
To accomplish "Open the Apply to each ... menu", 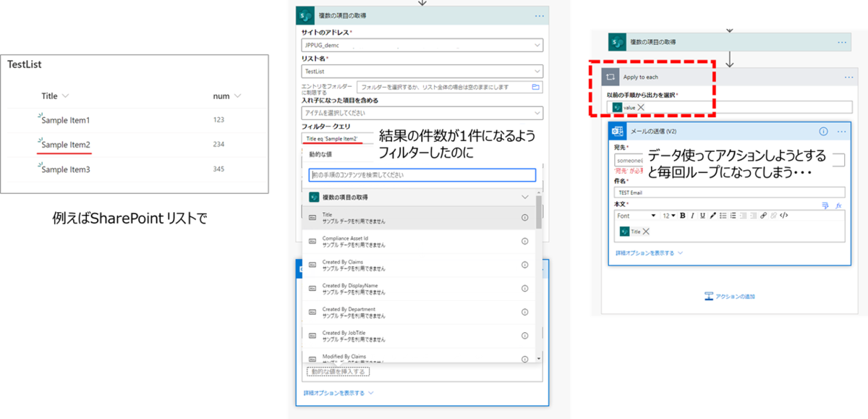I will (x=848, y=77).
